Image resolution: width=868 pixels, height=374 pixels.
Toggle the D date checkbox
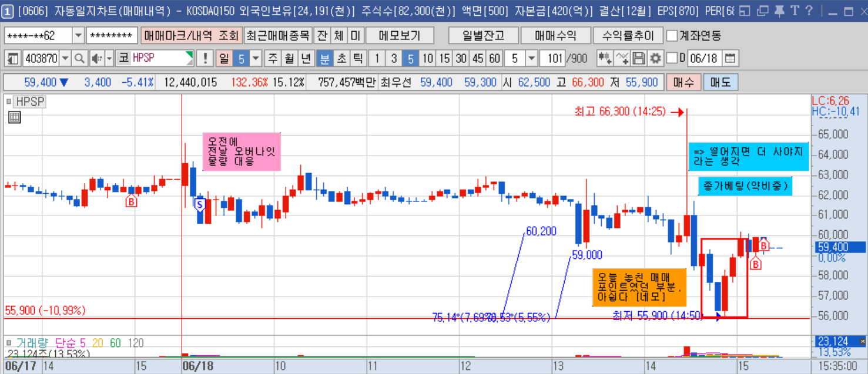pyautogui.click(x=672, y=59)
